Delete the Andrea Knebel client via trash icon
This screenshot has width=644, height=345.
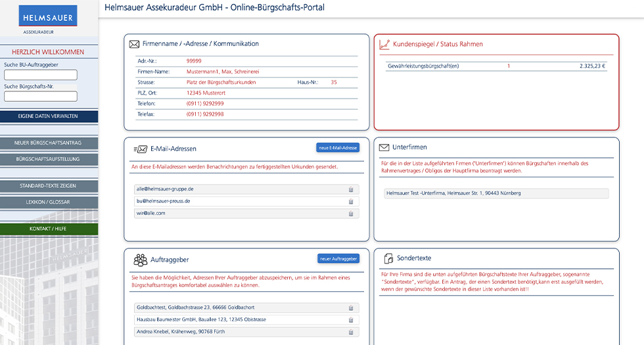click(x=351, y=332)
